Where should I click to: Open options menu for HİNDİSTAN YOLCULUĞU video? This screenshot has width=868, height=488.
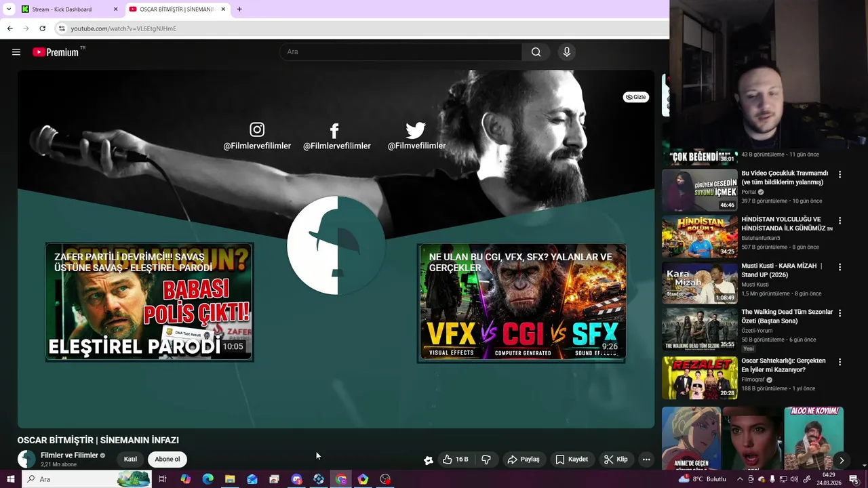coord(840,221)
